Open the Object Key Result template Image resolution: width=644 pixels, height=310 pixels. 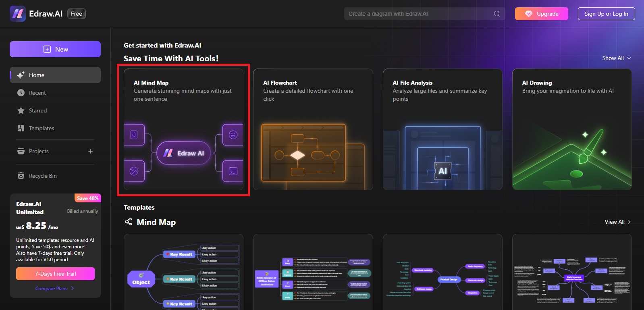click(x=183, y=272)
